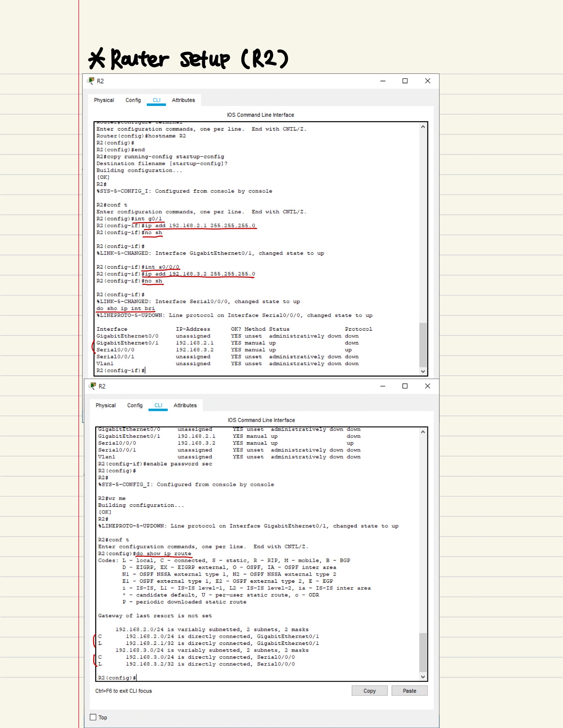Maximize the upper R2 window
The image size is (563, 728).
(405, 81)
